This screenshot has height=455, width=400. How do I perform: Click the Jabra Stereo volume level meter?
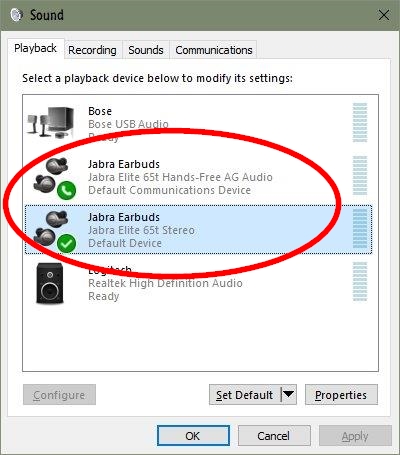tap(360, 229)
